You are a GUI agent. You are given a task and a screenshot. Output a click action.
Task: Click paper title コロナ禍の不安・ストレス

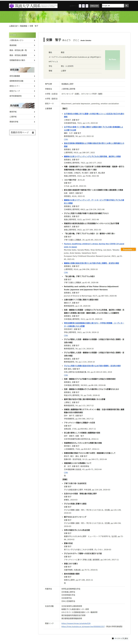[x=74, y=180]
